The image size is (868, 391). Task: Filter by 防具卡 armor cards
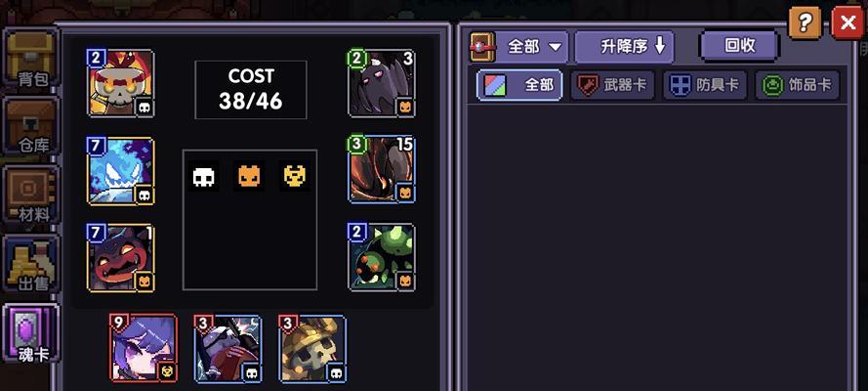click(705, 85)
